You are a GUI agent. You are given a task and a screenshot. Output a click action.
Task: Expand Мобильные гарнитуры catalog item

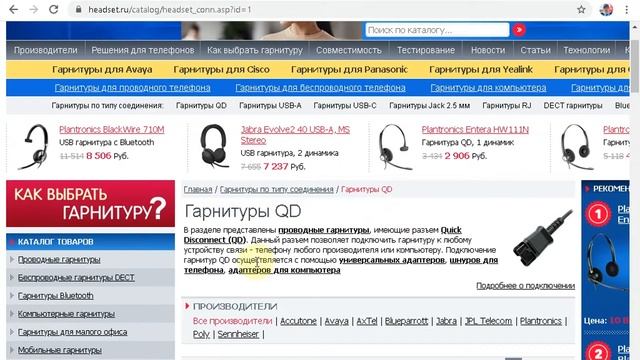click(x=60, y=350)
